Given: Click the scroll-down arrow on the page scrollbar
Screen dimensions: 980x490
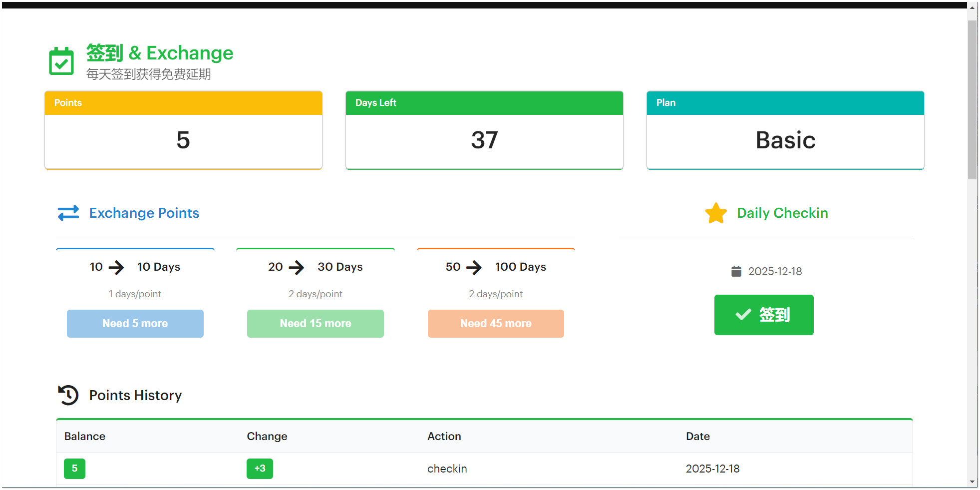Looking at the screenshot, I should click(972, 482).
